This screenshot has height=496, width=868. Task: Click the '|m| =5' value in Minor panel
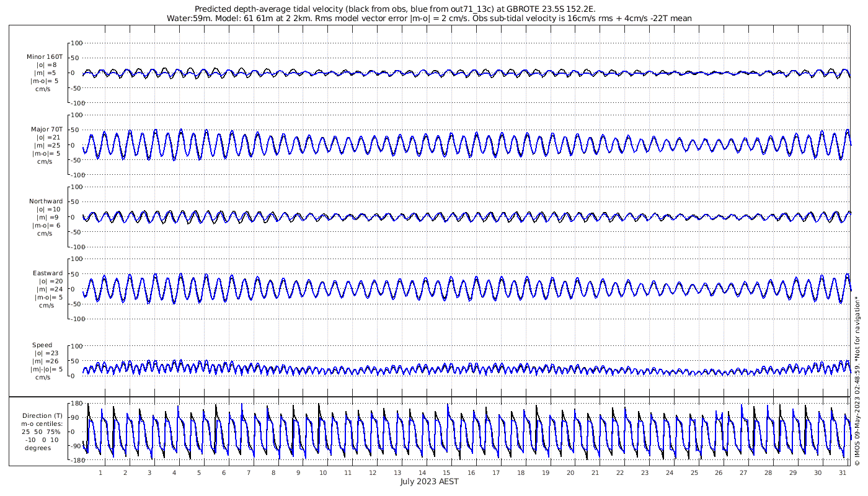pos(46,73)
